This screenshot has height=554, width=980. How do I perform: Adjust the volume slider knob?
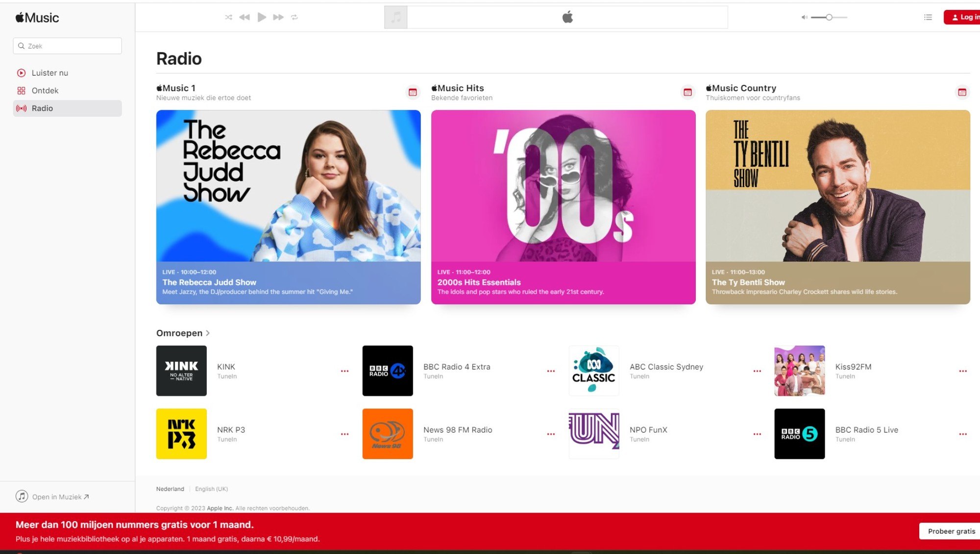(x=829, y=17)
